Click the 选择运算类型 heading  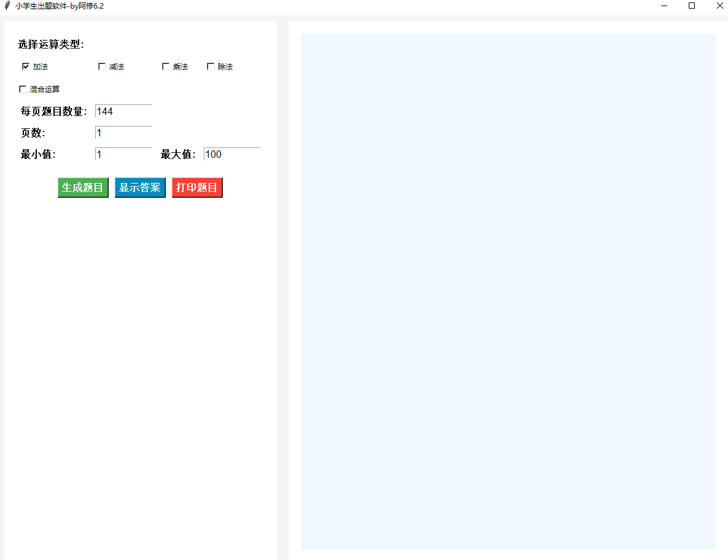(51, 45)
